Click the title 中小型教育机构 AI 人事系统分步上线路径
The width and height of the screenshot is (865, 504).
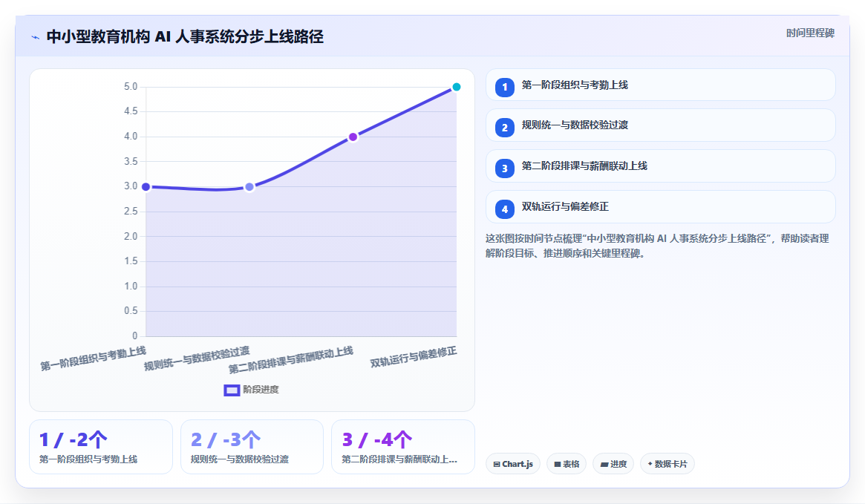[185, 37]
